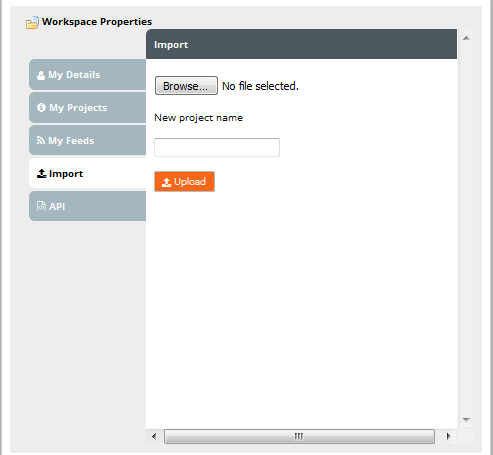Viewport: 493px width, 455px height.
Task: Go to the API tab
Action: pyautogui.click(x=88, y=206)
